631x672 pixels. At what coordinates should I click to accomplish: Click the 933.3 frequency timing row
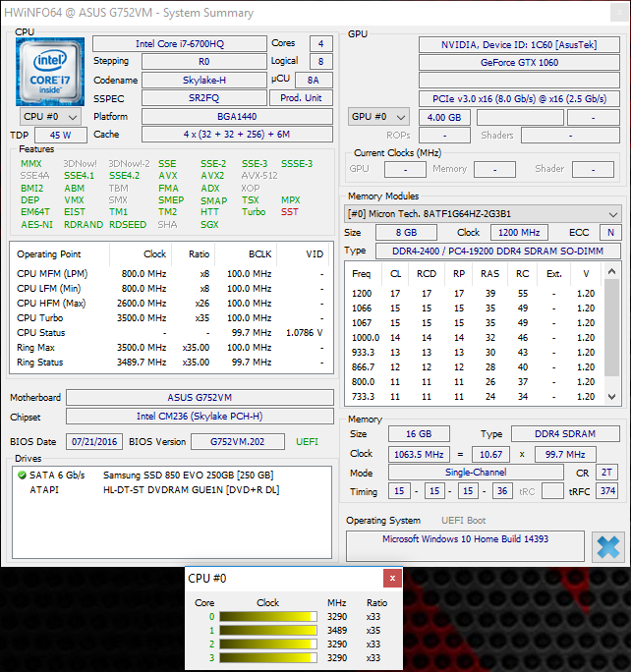point(474,353)
